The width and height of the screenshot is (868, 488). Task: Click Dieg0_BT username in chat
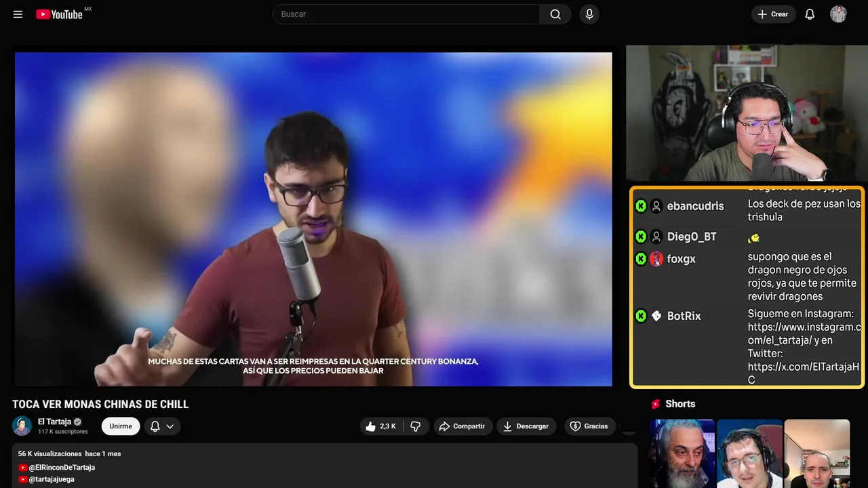point(692,237)
